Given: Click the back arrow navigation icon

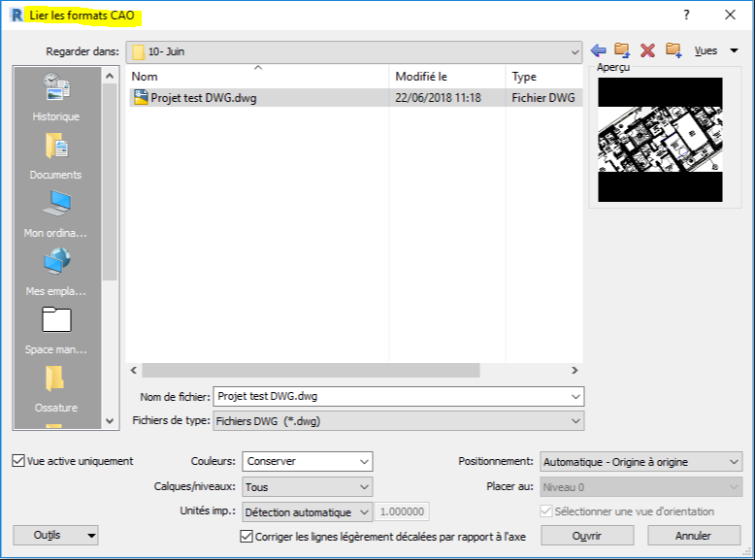Looking at the screenshot, I should pos(598,50).
